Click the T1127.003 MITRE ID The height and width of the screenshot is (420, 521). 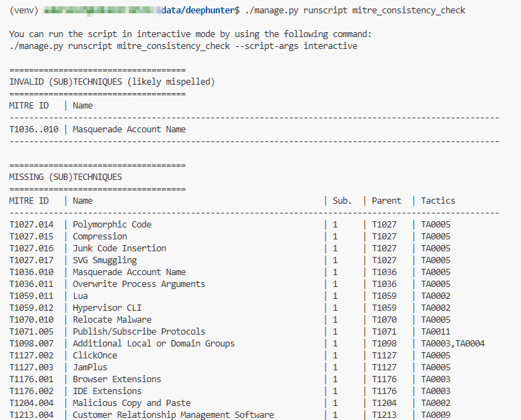point(32,367)
